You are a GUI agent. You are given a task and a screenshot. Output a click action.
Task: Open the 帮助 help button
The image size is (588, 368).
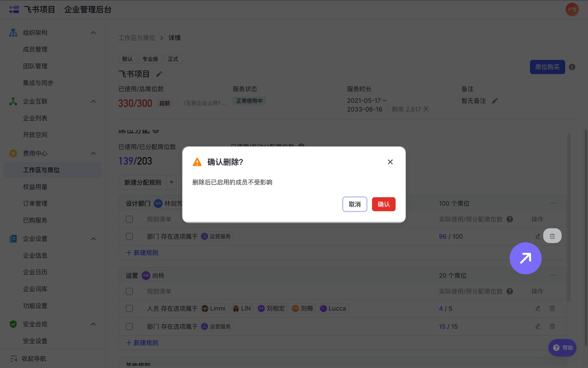tap(562, 348)
